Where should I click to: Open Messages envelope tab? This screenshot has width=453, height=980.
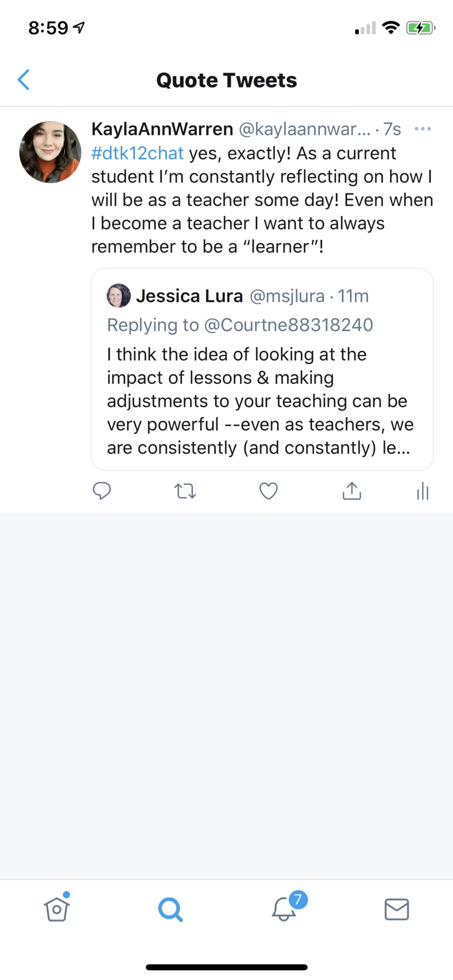pyautogui.click(x=396, y=909)
